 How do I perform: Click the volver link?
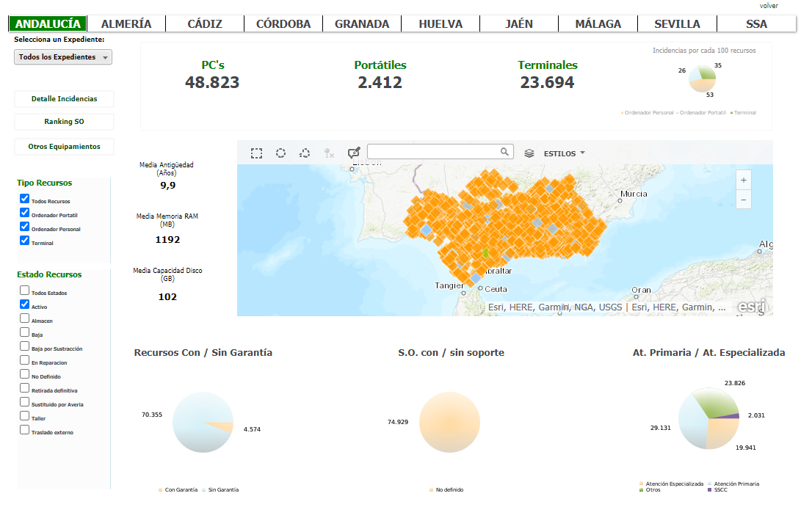pos(769,6)
